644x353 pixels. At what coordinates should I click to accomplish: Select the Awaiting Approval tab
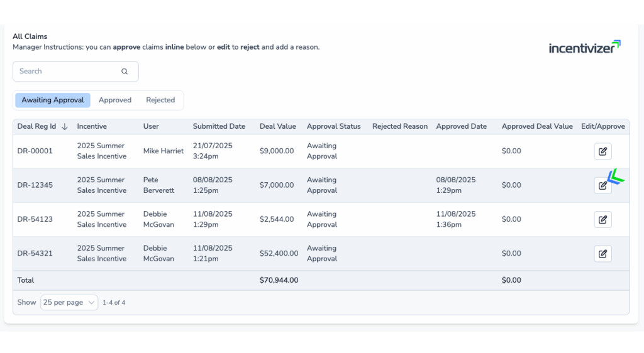[53, 100]
